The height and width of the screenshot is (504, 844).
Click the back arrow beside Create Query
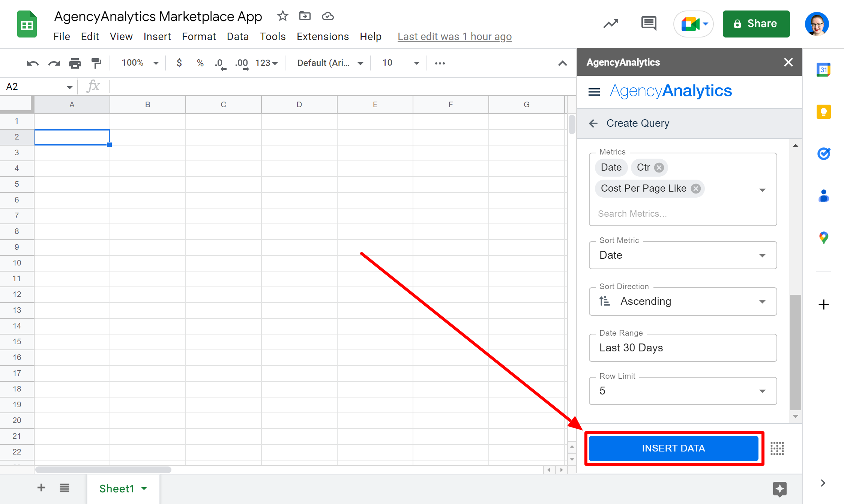pos(593,123)
